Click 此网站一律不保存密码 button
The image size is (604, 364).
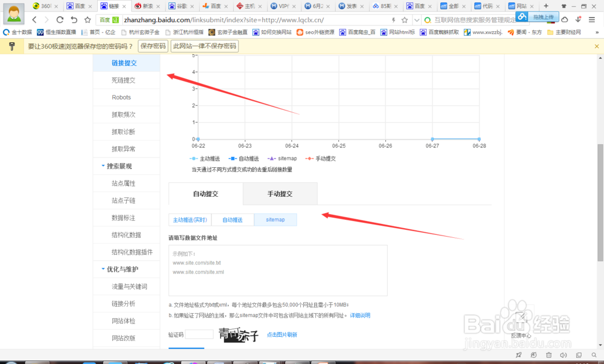tap(205, 46)
